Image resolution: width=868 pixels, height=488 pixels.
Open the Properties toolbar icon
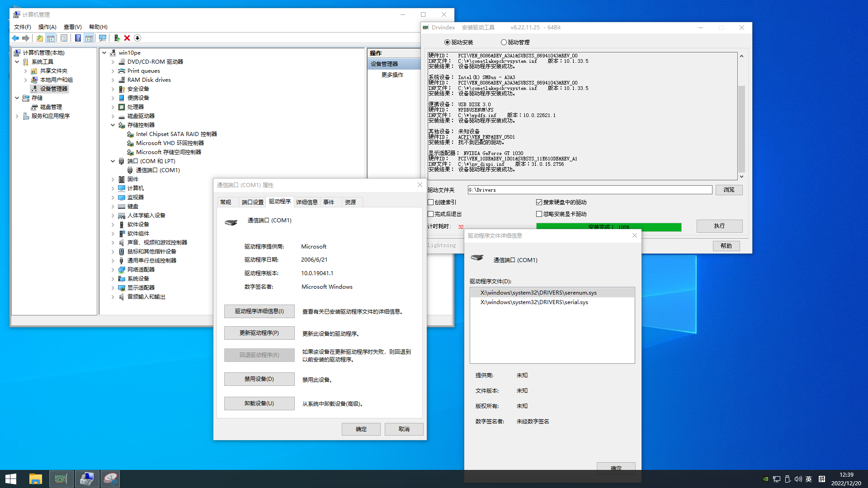pos(64,38)
